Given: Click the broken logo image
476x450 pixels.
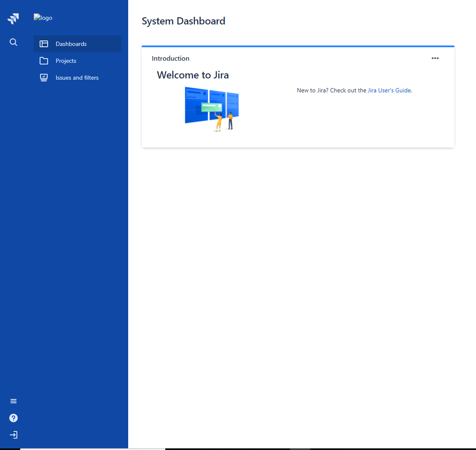Looking at the screenshot, I should [43, 18].
